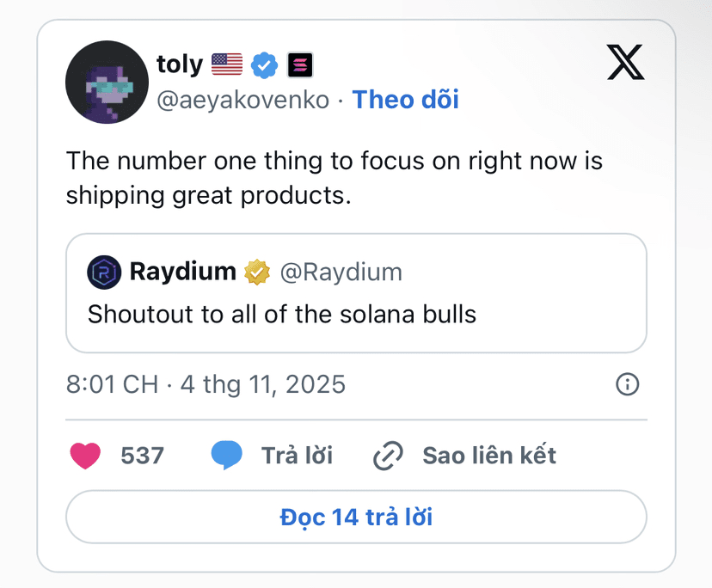Open the @aeyakovenko handle
Image resolution: width=712 pixels, height=588 pixels.
click(x=243, y=100)
